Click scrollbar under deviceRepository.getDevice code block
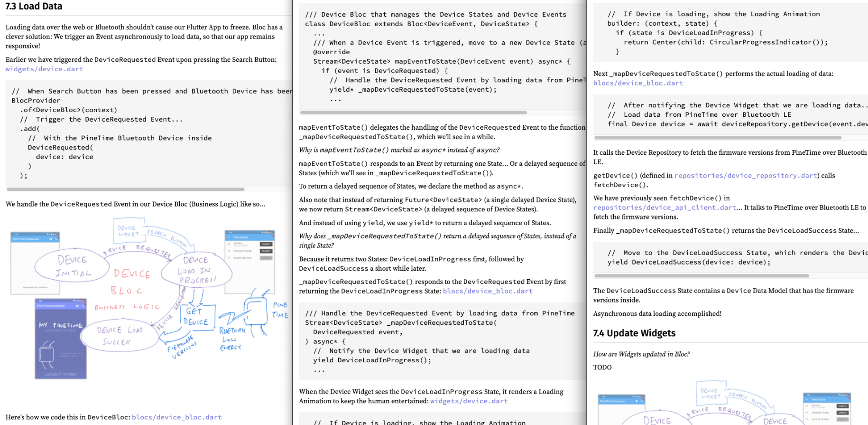The image size is (868, 425). [718, 138]
